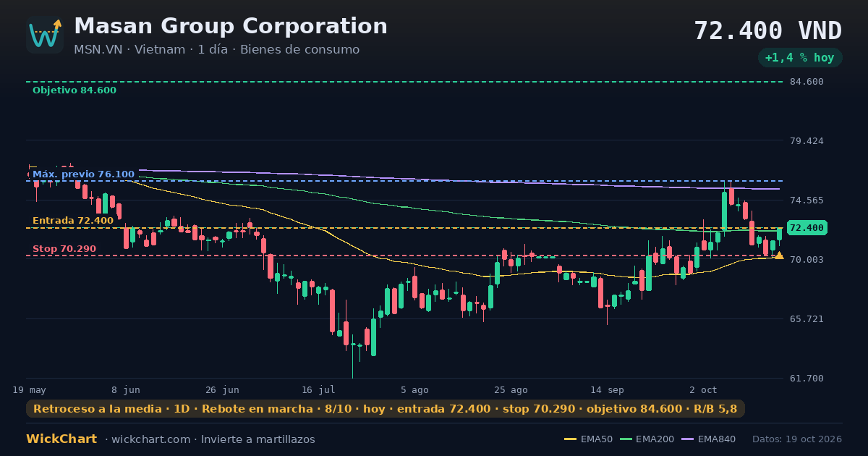Click the EMA200 legend entry

[647, 439]
